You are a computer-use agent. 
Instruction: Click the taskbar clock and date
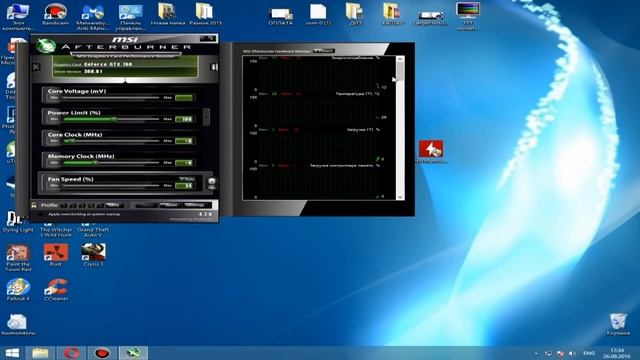tap(618, 353)
